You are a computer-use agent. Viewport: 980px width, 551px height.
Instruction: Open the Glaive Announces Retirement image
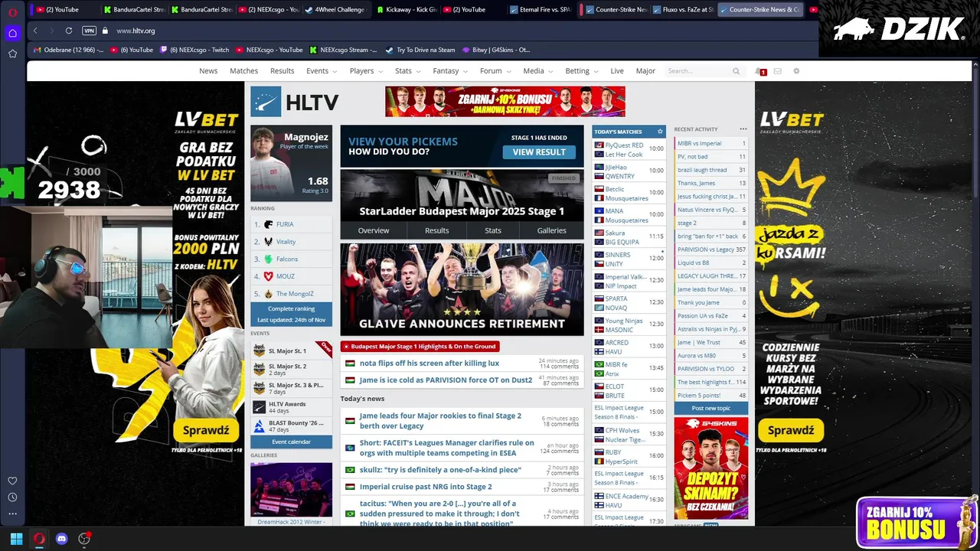(x=462, y=289)
